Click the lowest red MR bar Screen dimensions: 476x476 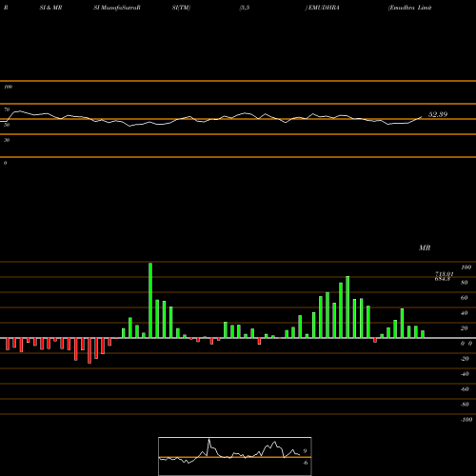89,350
